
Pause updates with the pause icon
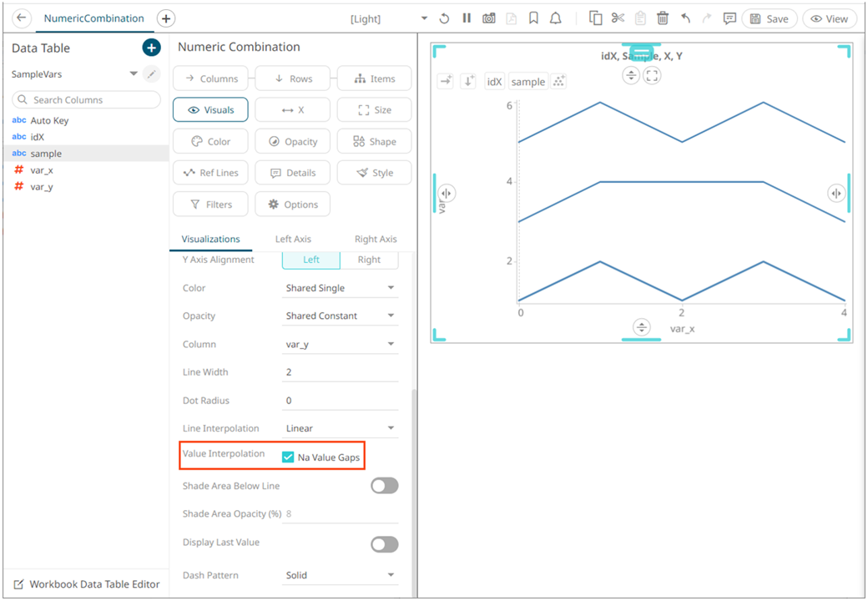coord(467,18)
